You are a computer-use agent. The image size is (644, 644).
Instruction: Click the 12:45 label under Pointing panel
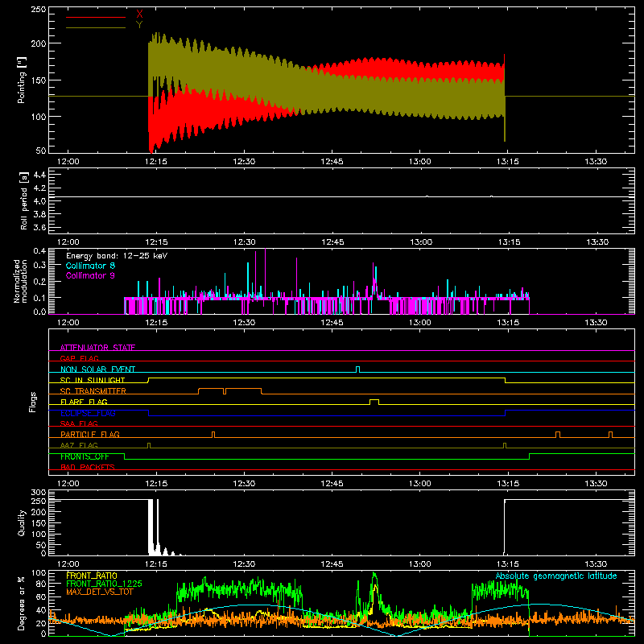pyautogui.click(x=332, y=162)
